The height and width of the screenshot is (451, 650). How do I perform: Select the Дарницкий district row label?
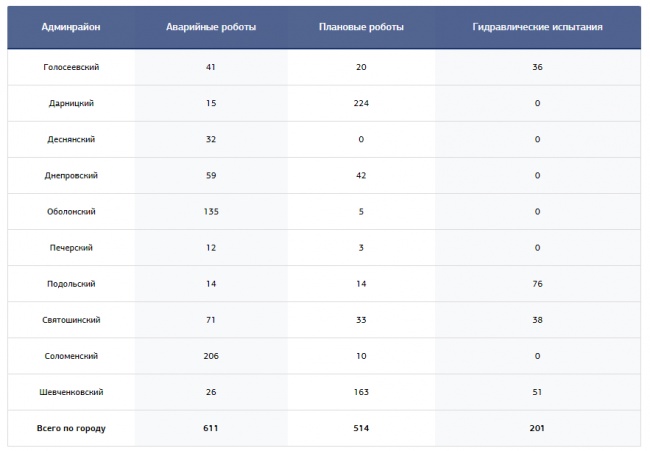[x=71, y=103]
